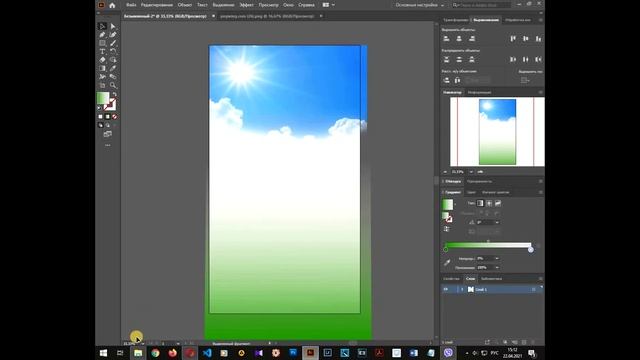This screenshot has width=640, height=360.
Task: Open the gradient stop location dropdown
Action: click(497, 267)
